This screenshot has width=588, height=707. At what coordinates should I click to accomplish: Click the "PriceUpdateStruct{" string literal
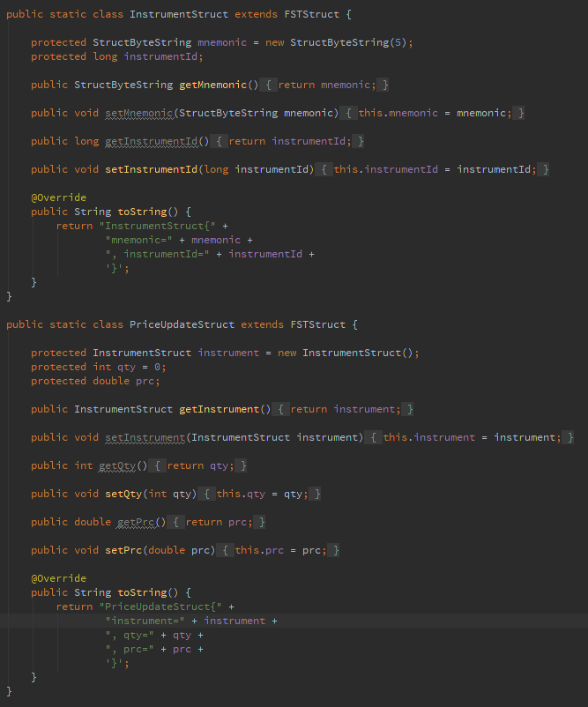(x=160, y=607)
